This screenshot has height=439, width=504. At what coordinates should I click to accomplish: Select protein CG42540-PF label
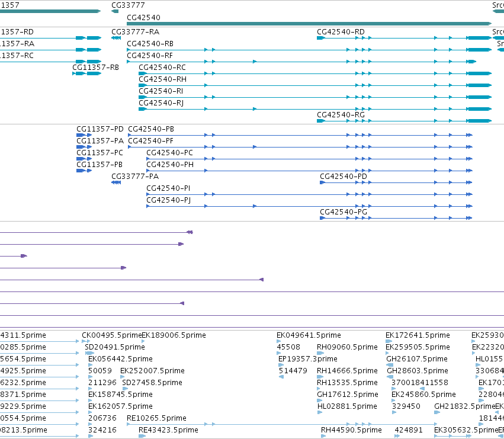point(151,141)
